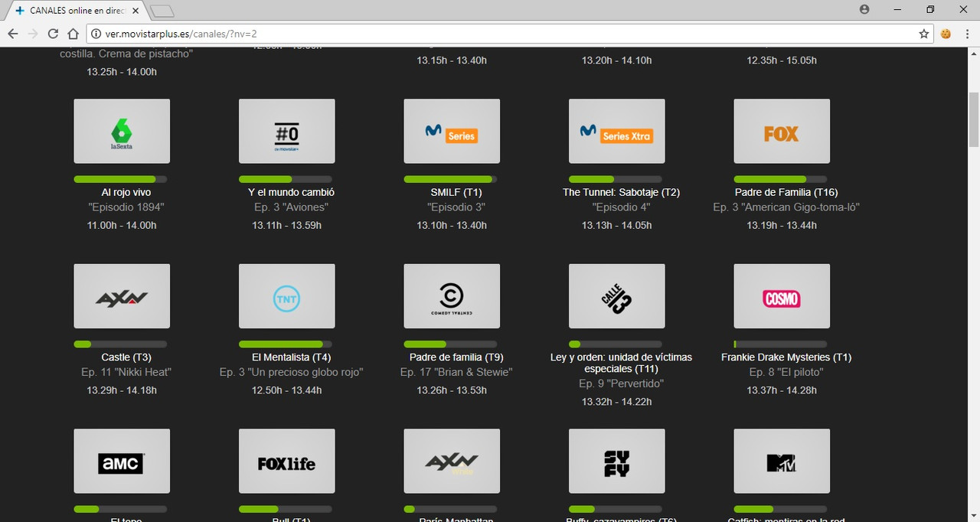Click Padre de Familia (T16) title

(786, 192)
